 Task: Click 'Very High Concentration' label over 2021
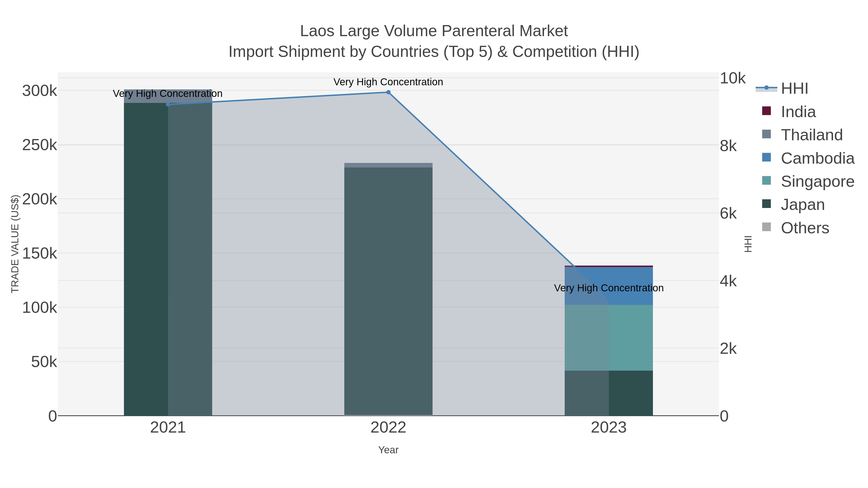[x=168, y=94]
